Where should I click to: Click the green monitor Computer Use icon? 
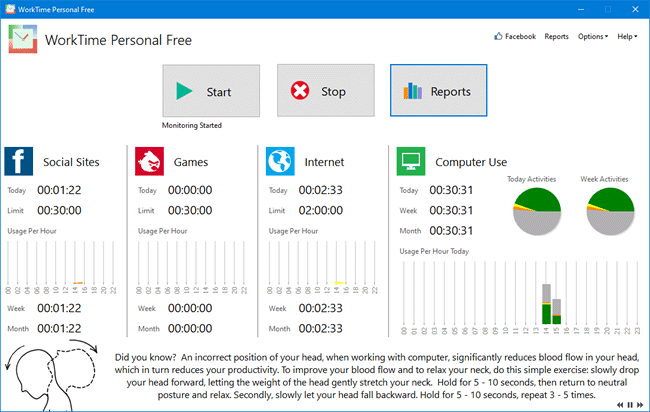tap(411, 161)
